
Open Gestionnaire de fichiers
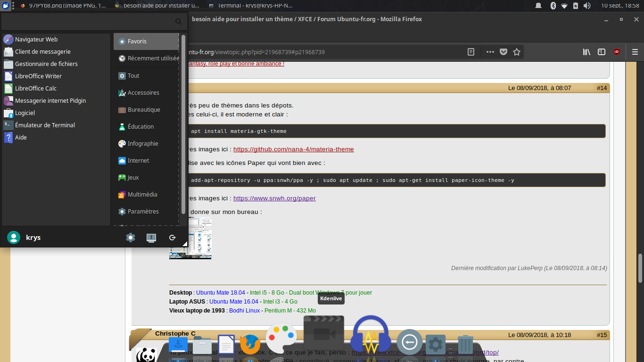coord(56,64)
